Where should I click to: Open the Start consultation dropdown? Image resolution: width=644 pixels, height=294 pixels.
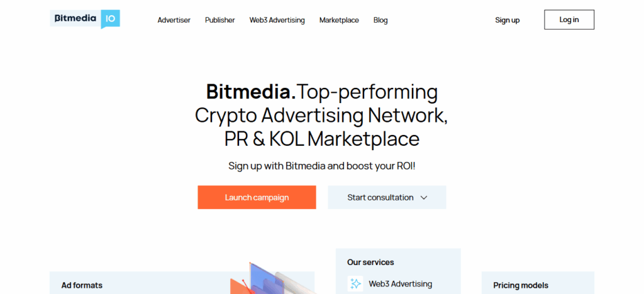tap(380, 197)
